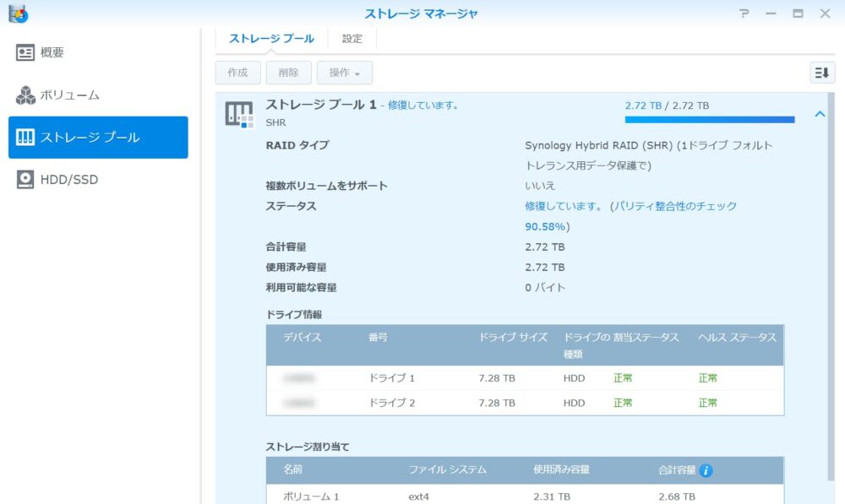Open the 操作 dropdown menu

[345, 73]
